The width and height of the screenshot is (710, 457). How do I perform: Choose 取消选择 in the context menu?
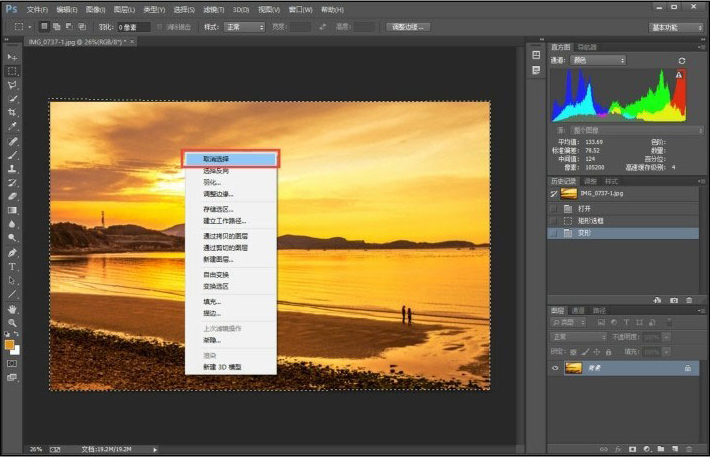point(230,159)
